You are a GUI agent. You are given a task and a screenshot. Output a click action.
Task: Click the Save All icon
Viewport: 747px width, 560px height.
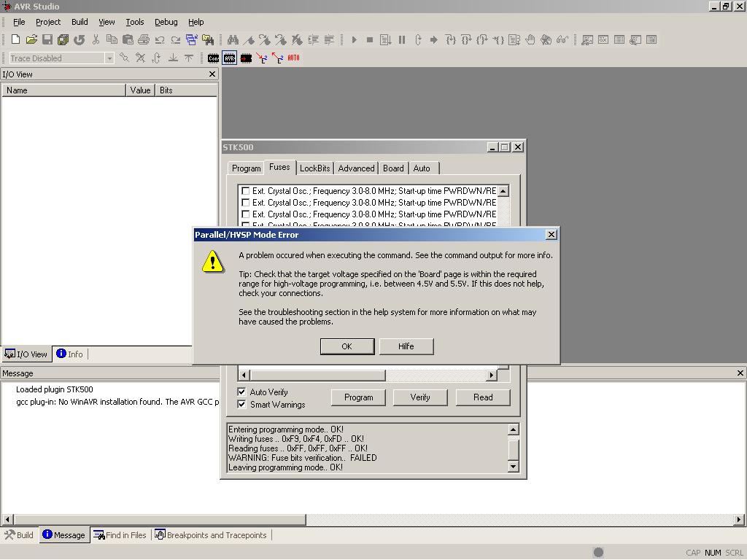point(63,39)
